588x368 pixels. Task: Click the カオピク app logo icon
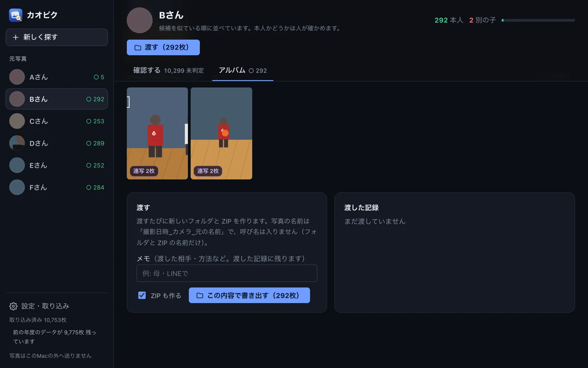15,15
